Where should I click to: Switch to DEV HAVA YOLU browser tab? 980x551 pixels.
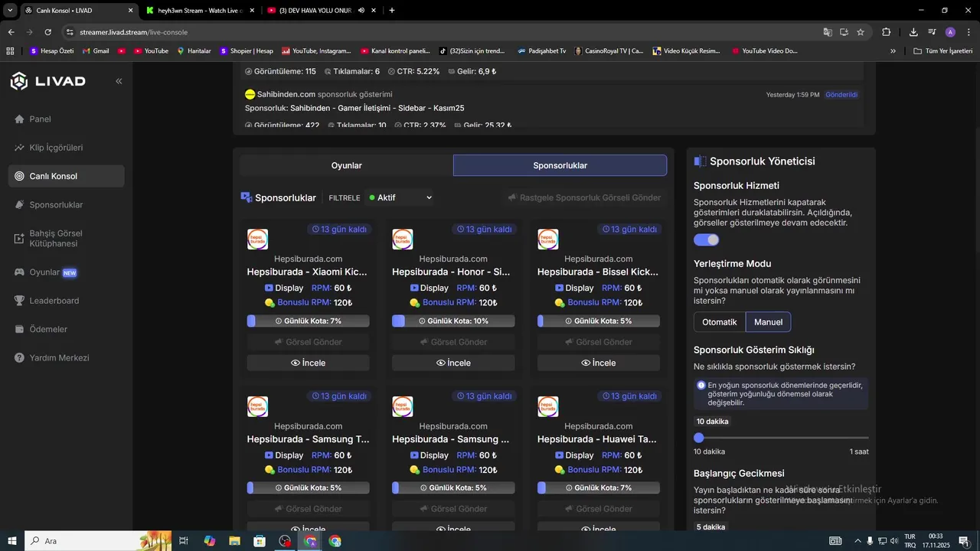322,11
